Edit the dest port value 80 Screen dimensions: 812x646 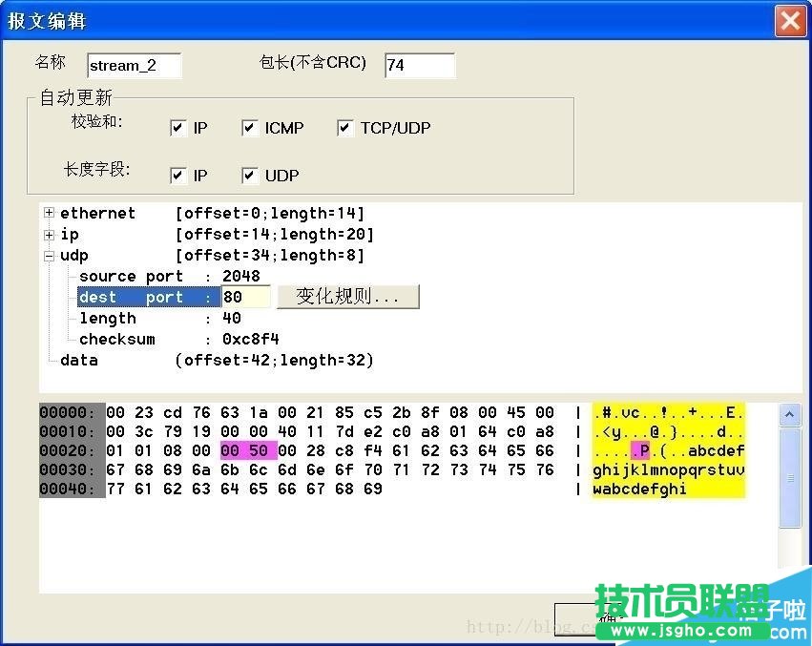click(245, 297)
